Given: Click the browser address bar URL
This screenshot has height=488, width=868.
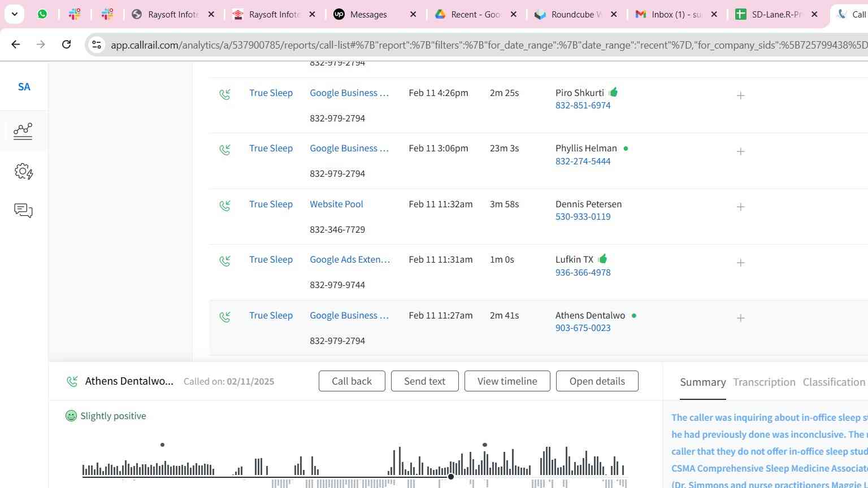Looking at the screenshot, I should (x=488, y=45).
